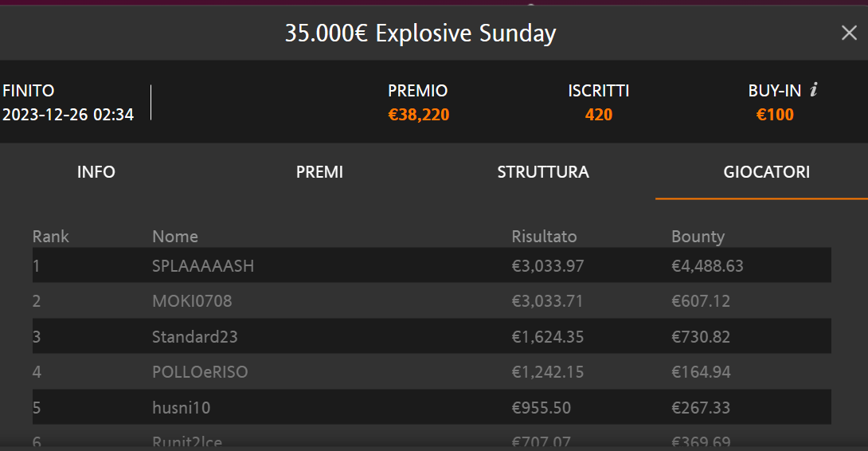Switch to the PREMI tab
868x451 pixels.
(x=319, y=172)
